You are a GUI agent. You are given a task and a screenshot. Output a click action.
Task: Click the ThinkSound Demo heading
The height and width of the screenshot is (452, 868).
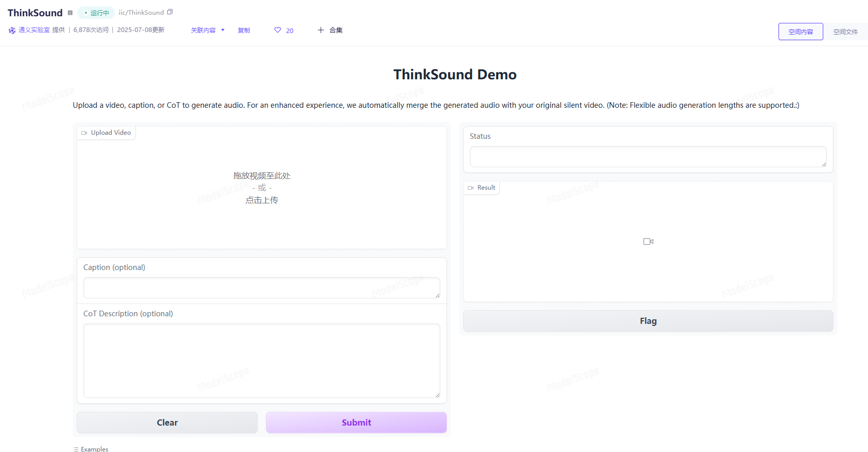[455, 75]
